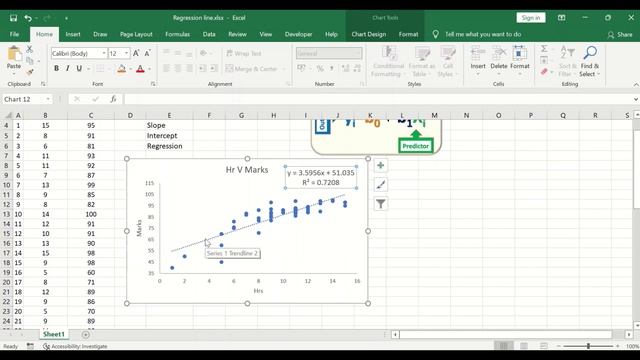The image size is (640, 360).
Task: Click the Format Painter brush icon
Action: (29, 72)
